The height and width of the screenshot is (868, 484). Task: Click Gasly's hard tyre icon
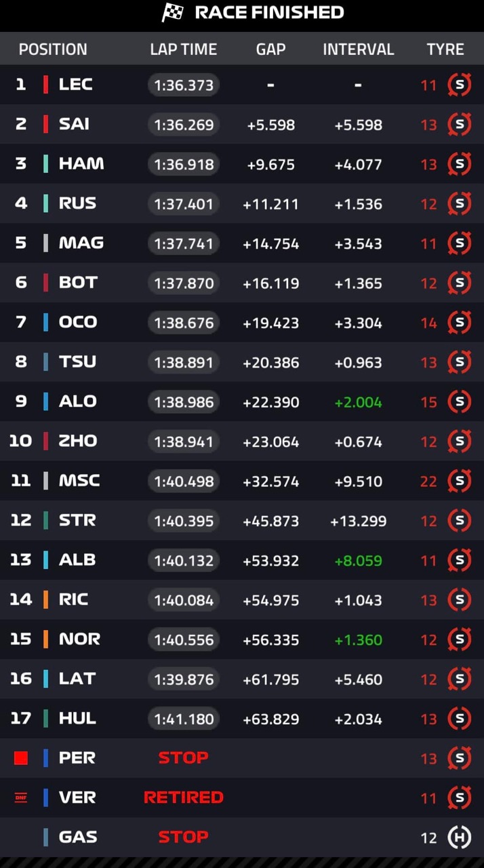(x=459, y=837)
